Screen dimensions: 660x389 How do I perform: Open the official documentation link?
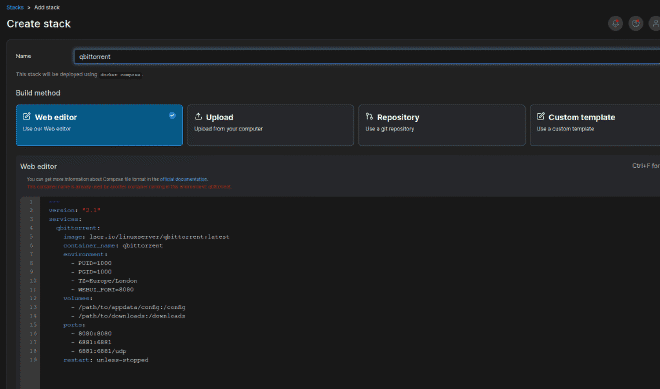pyautogui.click(x=184, y=179)
